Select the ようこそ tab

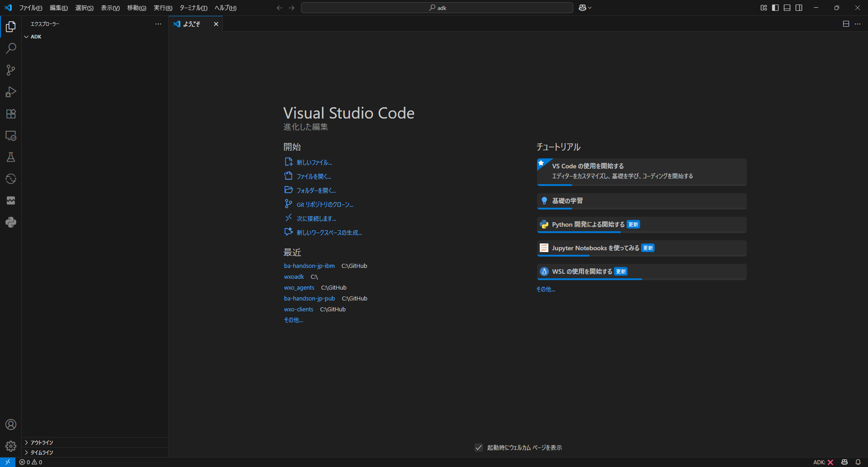point(192,24)
